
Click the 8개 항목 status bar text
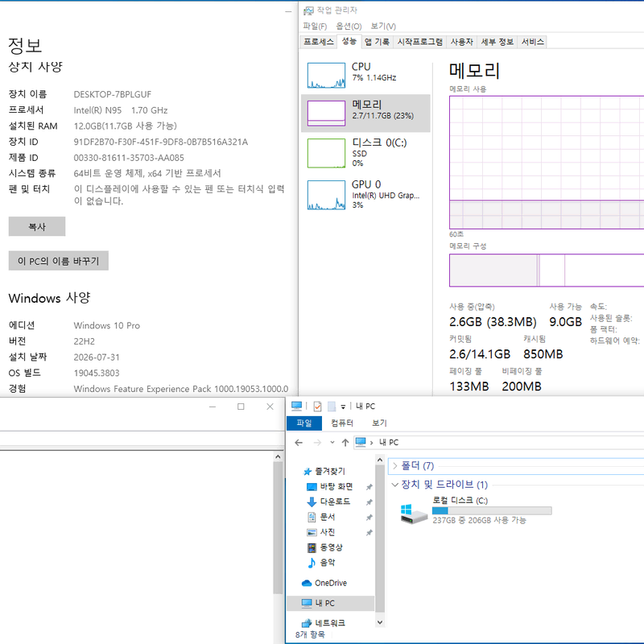310,634
